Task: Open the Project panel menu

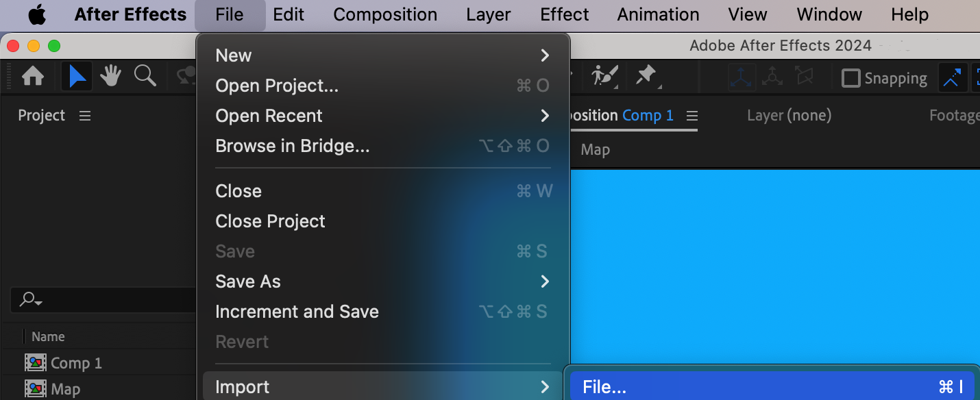Action: [85, 116]
